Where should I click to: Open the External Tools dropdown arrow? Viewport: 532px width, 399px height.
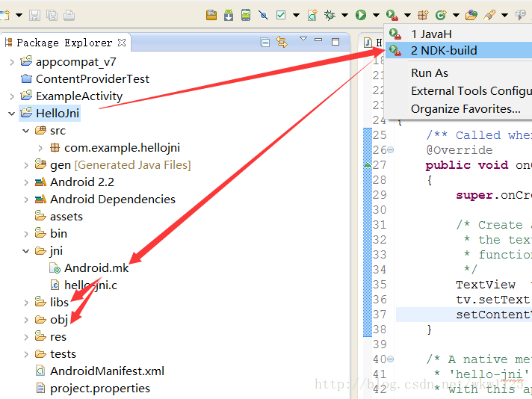coord(407,15)
